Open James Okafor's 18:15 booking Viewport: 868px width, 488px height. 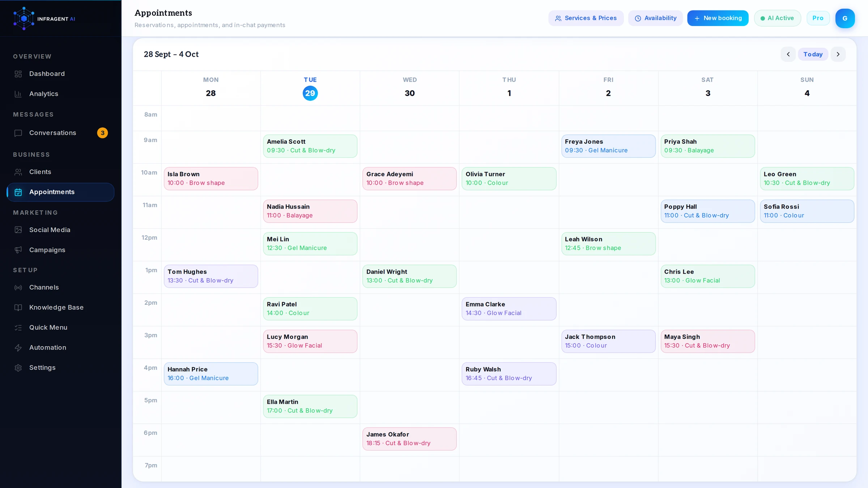[409, 439]
